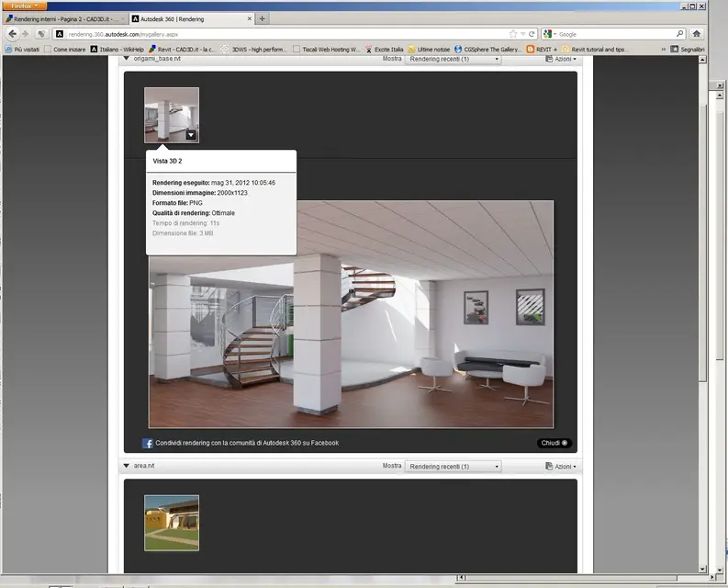Go back to previous page

click(13, 34)
